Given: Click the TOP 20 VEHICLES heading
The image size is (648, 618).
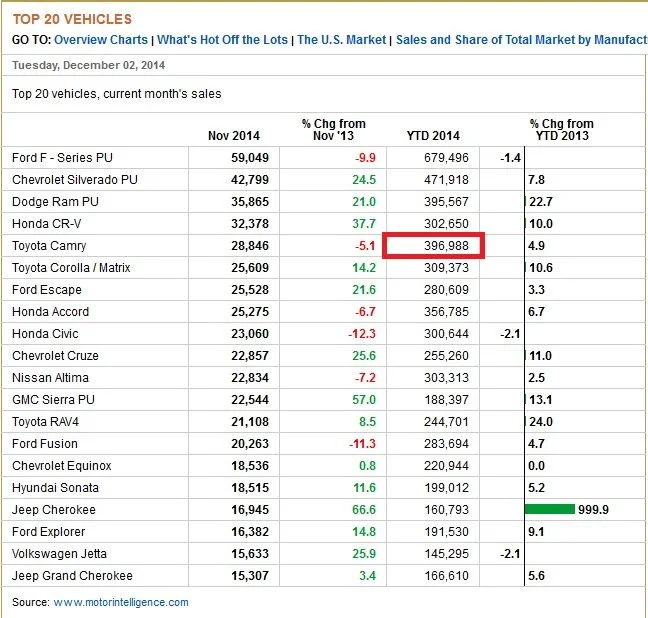Looking at the screenshot, I should point(71,19).
